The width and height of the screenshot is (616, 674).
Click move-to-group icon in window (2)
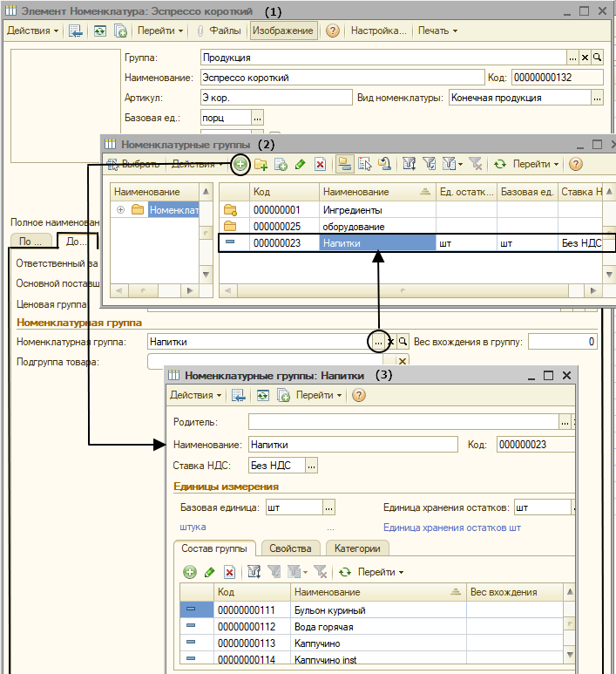[365, 164]
